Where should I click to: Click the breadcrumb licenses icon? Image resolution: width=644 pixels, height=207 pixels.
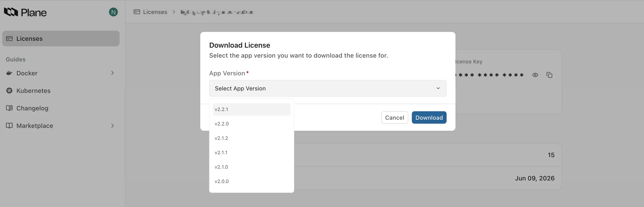coord(137,12)
